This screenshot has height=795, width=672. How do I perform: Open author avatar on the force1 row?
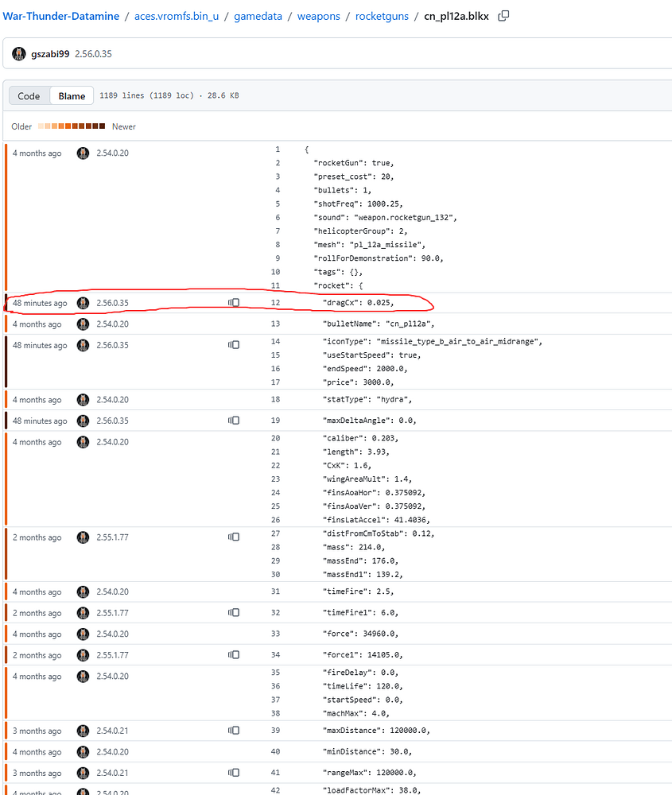pyautogui.click(x=83, y=655)
